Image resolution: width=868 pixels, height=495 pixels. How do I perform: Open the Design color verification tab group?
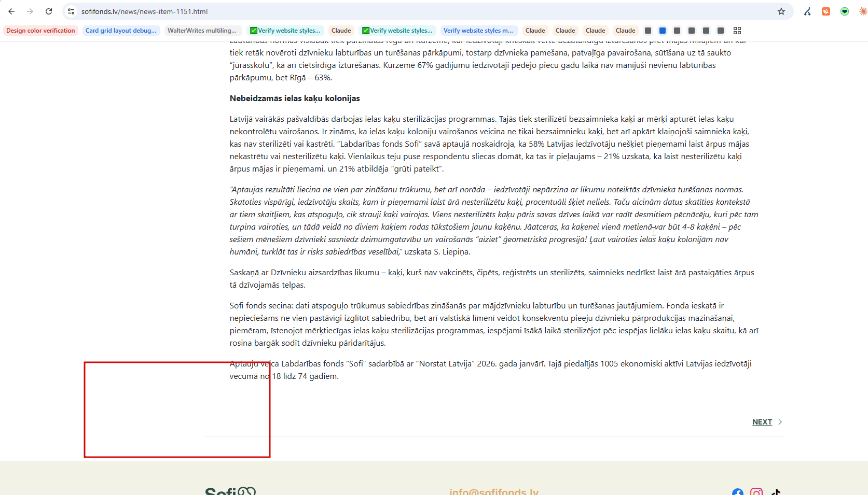[x=40, y=31]
